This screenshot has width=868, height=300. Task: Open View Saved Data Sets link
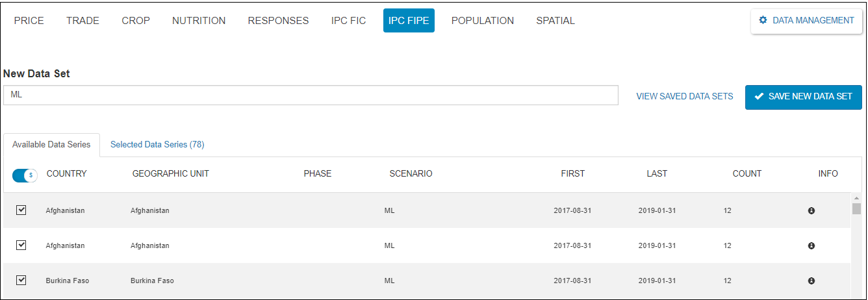pos(684,96)
